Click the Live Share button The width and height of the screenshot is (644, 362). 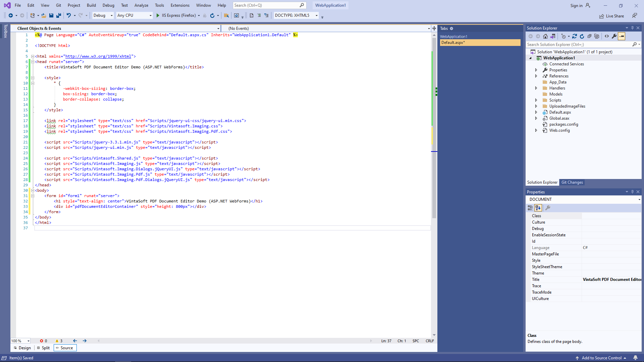click(611, 16)
